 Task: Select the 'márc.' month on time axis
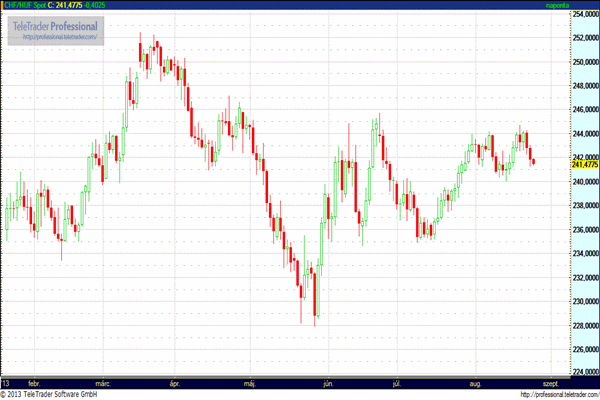pyautogui.click(x=103, y=383)
